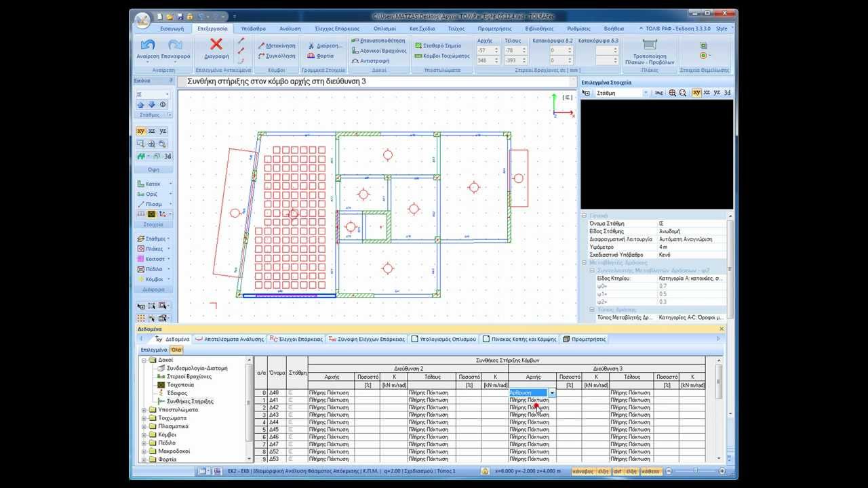Click the zoom in magnifier in left panel
The width and height of the screenshot is (868, 488).
[x=151, y=144]
